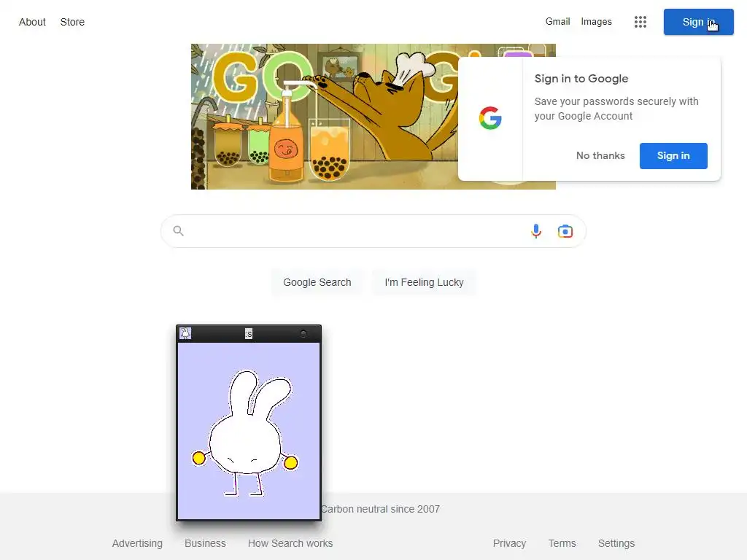Open the Google apps grid

640,22
